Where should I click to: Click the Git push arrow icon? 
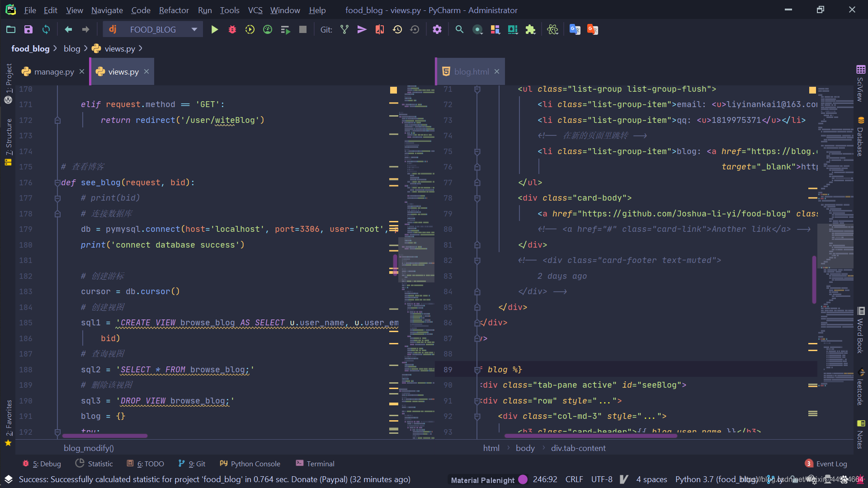tap(362, 30)
